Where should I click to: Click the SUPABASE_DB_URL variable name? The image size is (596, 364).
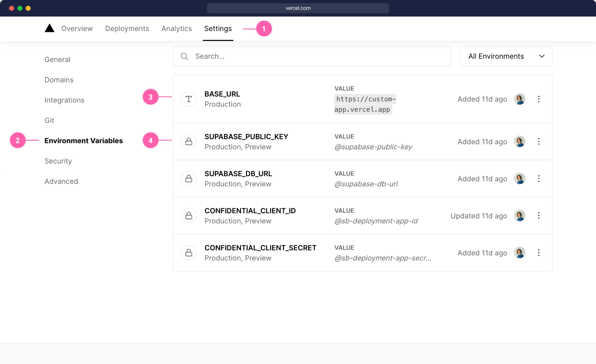(238, 174)
